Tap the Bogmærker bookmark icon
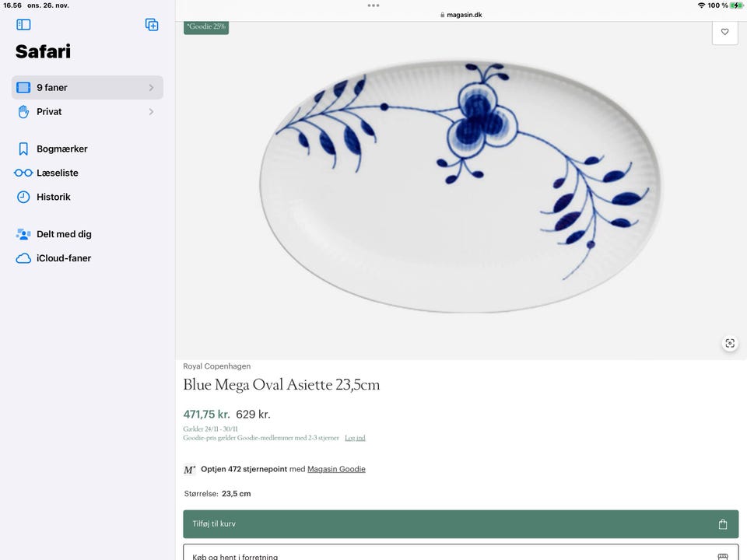Viewport: 747px width, 560px height. [23, 149]
